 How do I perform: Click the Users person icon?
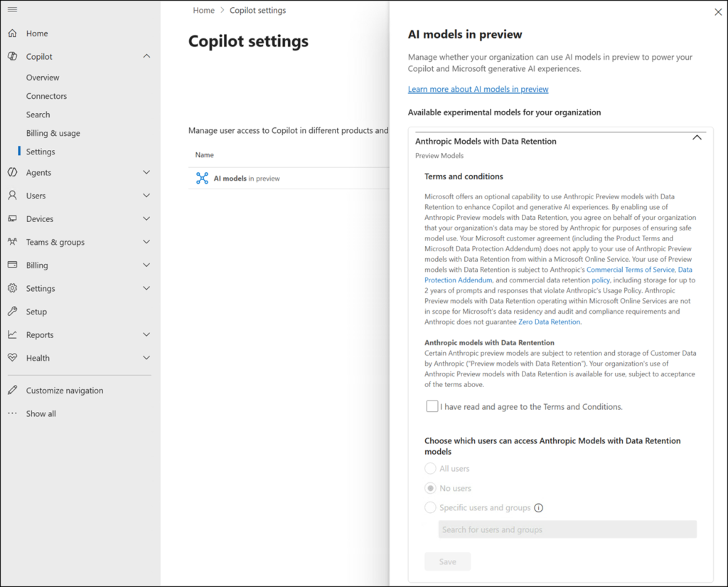pyautogui.click(x=13, y=195)
